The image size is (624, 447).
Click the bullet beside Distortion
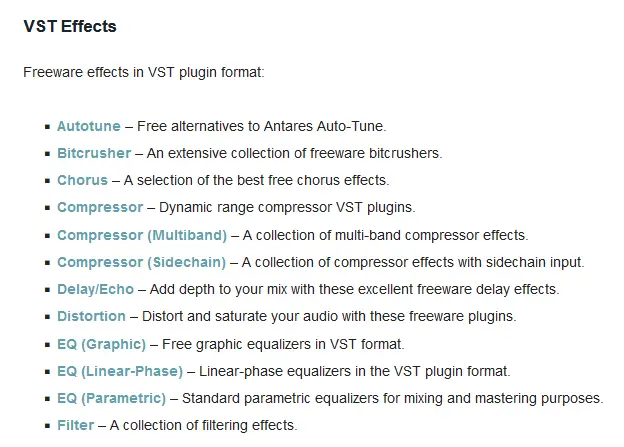click(x=48, y=317)
